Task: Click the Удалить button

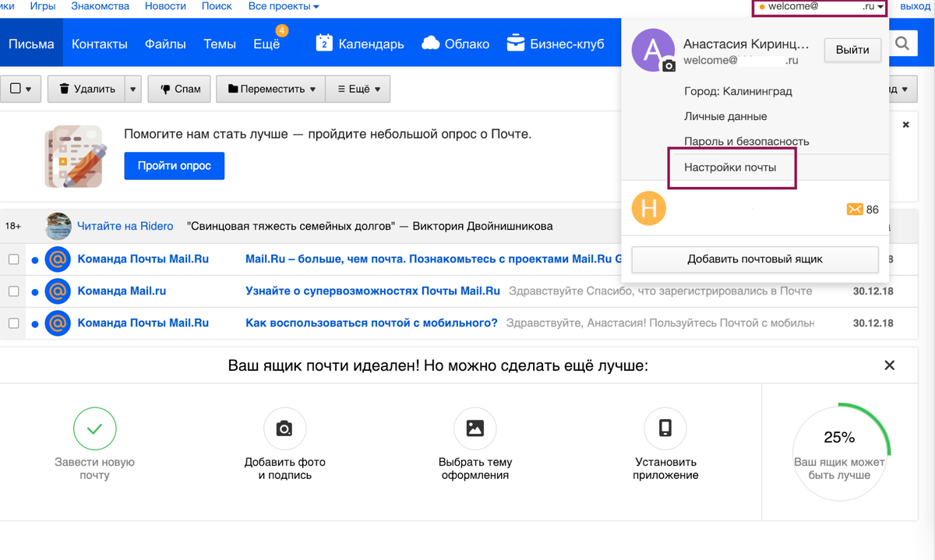Action: (x=86, y=89)
